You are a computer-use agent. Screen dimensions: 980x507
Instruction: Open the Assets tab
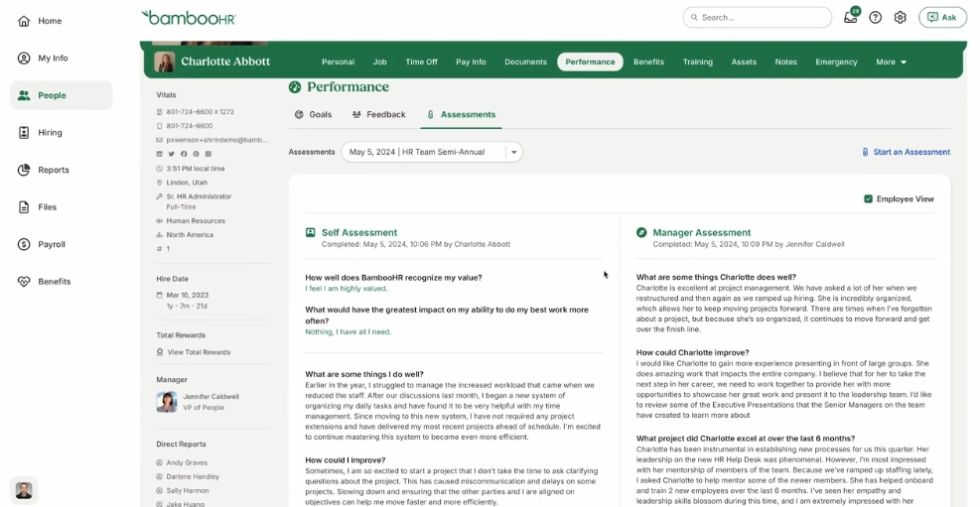744,62
